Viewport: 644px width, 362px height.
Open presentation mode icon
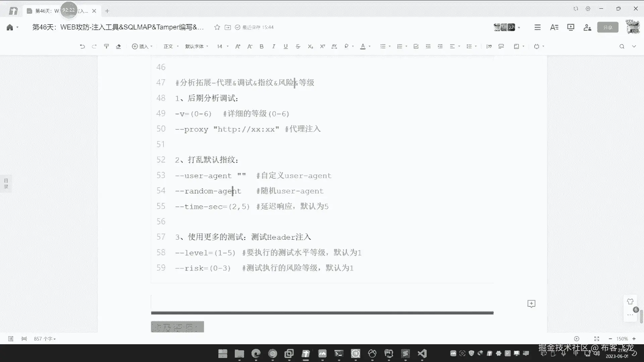[x=571, y=27]
